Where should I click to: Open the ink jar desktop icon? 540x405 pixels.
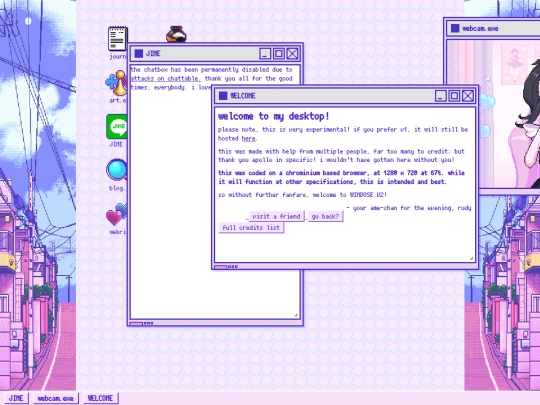(176, 34)
